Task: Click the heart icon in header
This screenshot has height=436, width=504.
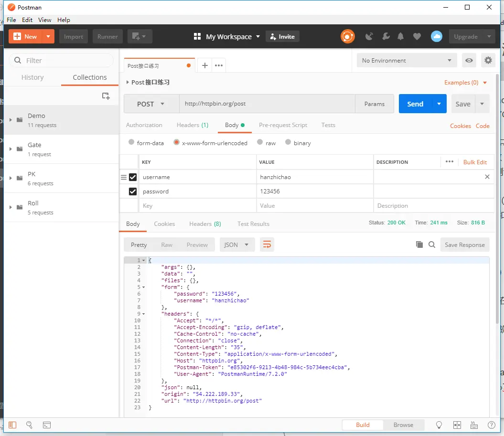Action: (417, 36)
